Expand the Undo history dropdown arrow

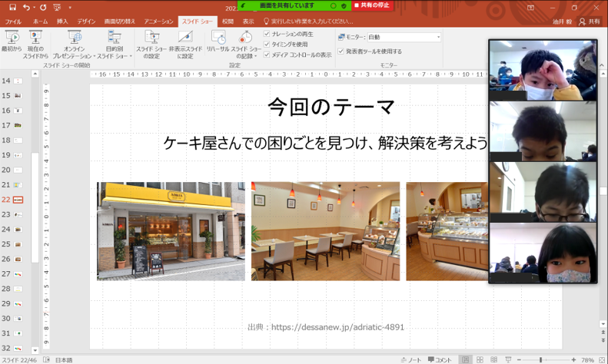tap(34, 7)
